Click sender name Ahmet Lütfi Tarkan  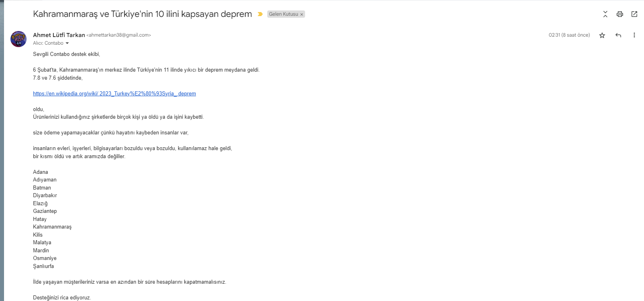point(59,35)
